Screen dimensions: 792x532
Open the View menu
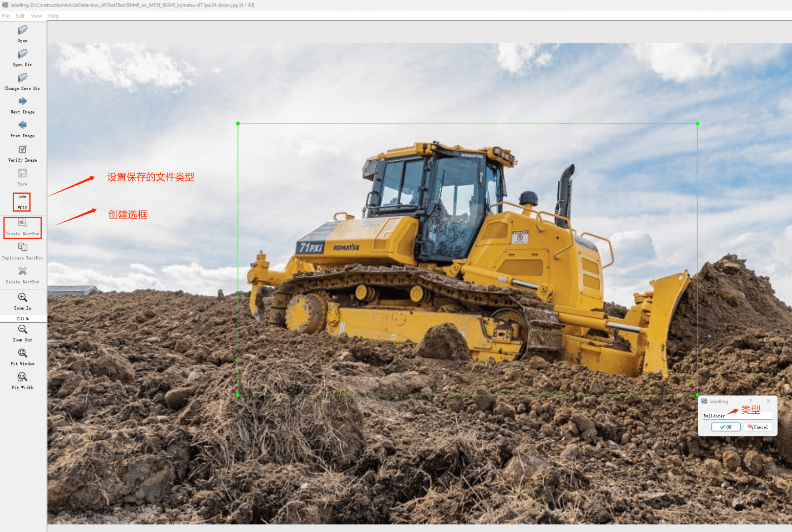[x=36, y=16]
